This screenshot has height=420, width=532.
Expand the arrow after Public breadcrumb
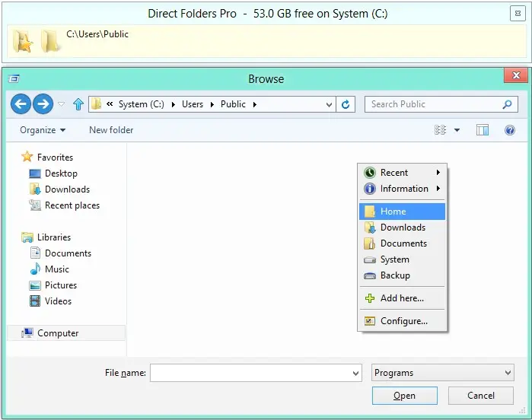[x=254, y=104]
